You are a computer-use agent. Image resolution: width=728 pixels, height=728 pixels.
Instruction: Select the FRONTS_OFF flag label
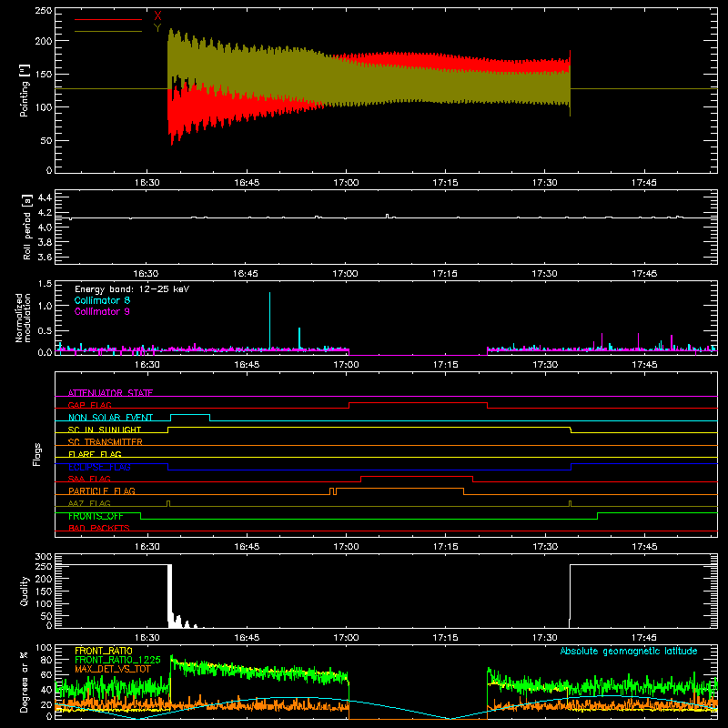(x=96, y=516)
